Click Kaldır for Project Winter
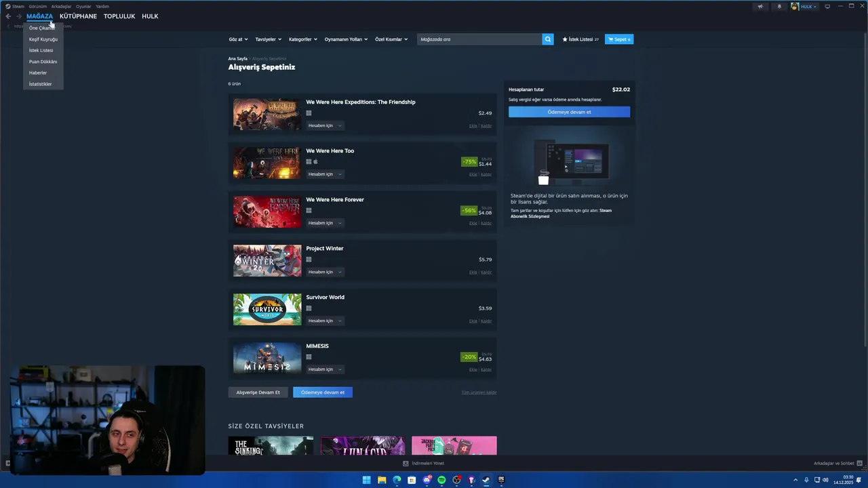This screenshot has width=868, height=488. click(486, 272)
